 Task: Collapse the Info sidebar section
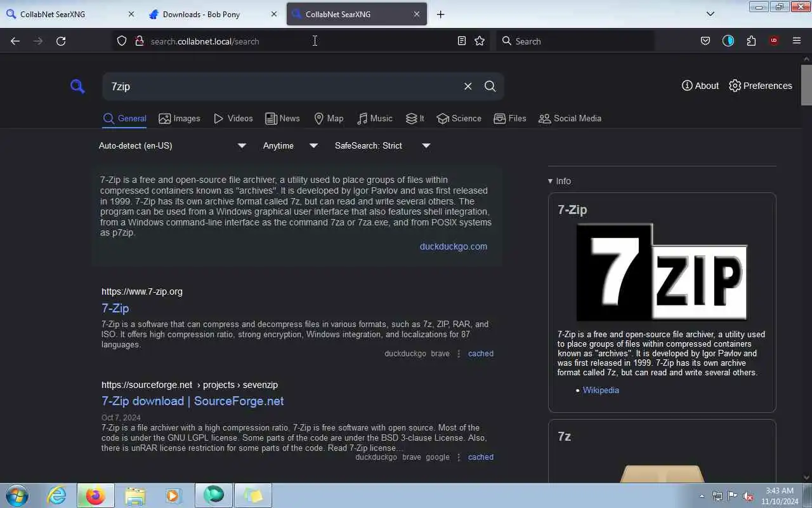560,181
